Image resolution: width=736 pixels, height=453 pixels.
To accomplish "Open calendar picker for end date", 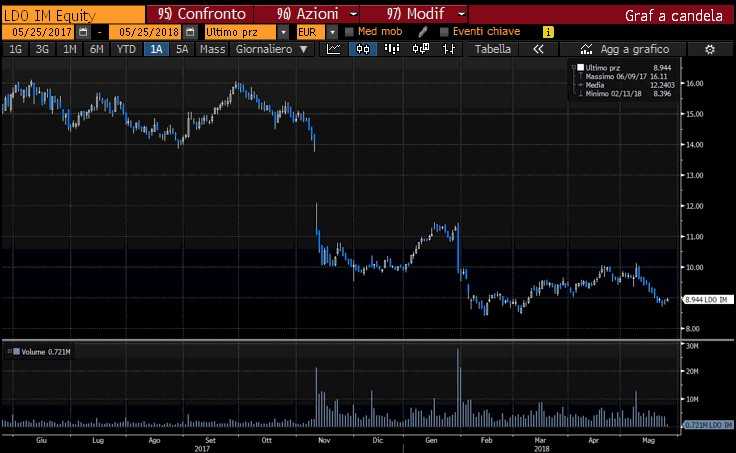I will click(190, 32).
